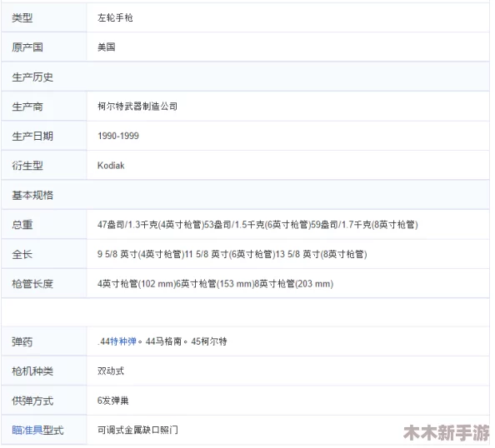Select the value 左轮手枪

click(x=115, y=17)
